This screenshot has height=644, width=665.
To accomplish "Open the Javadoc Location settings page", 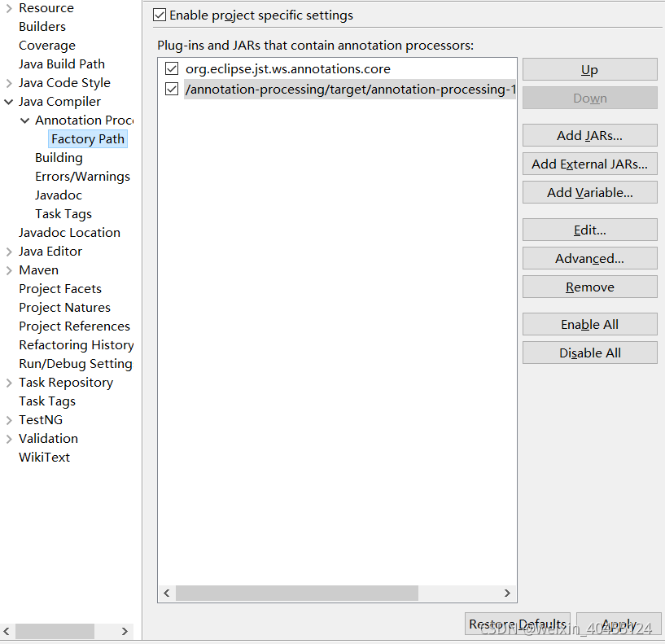I will 69,232.
